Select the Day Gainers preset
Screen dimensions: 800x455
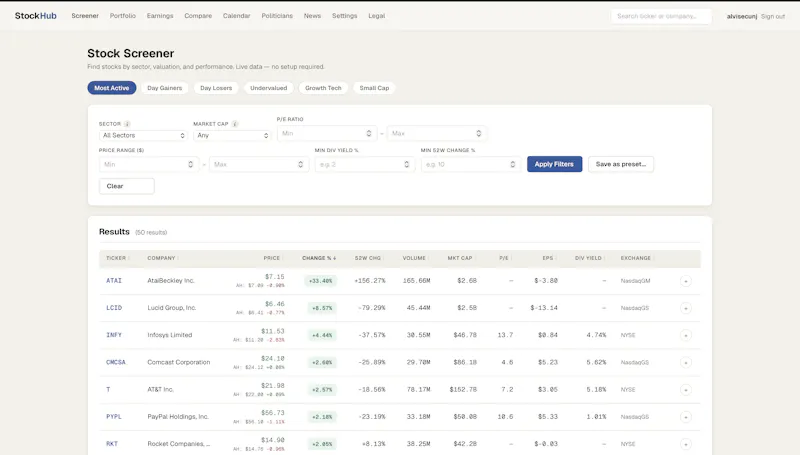[x=164, y=88]
